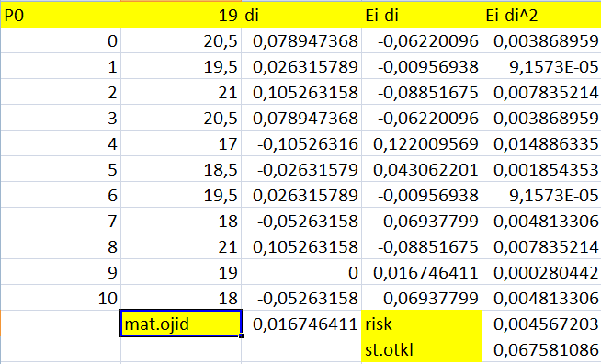Select the highlighted mat.ojid cell
This screenshot has width=601, height=364.
pyautogui.click(x=181, y=324)
